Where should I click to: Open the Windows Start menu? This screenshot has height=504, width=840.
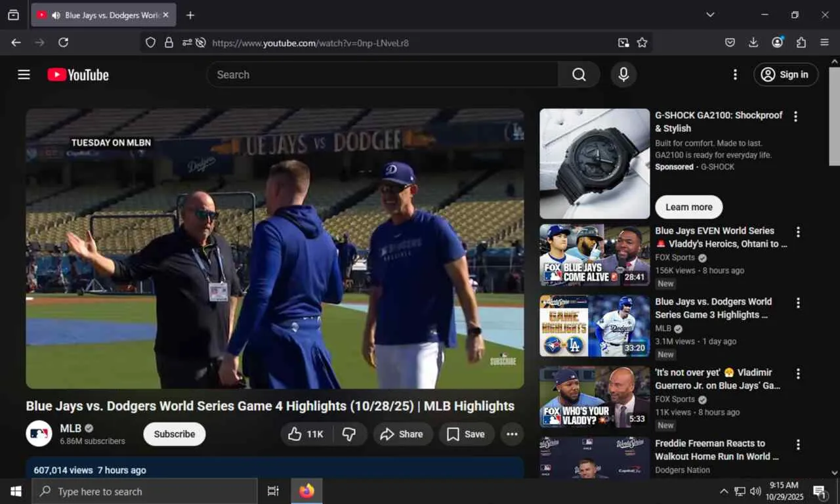pos(16,492)
